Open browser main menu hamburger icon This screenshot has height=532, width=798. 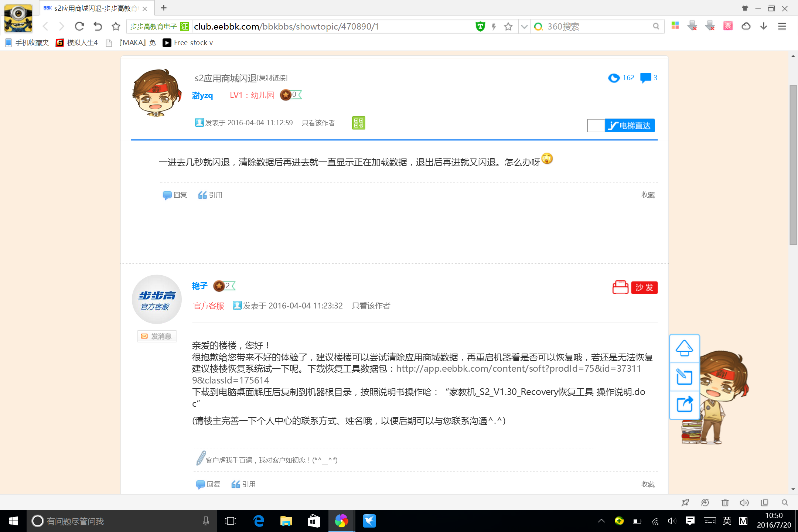782,26
